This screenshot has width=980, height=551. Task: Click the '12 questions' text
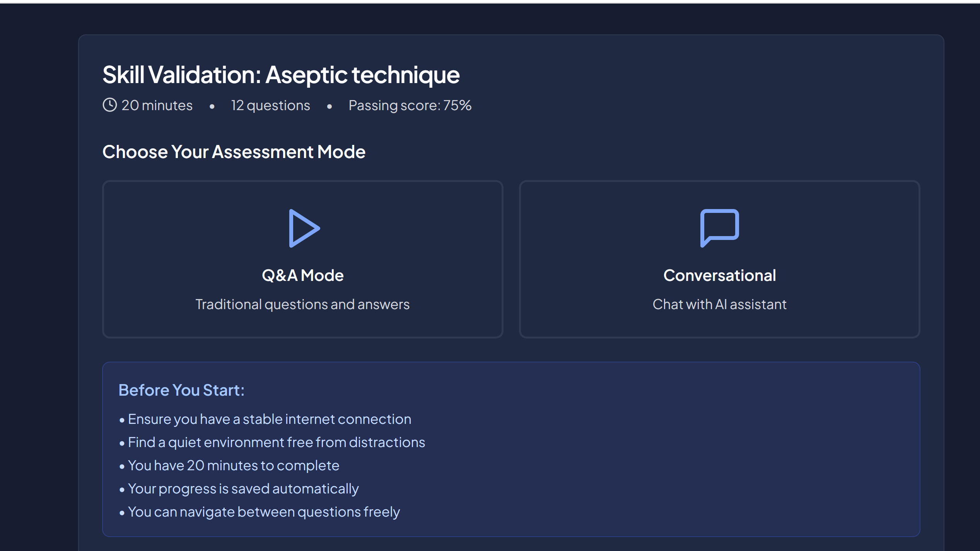point(271,105)
